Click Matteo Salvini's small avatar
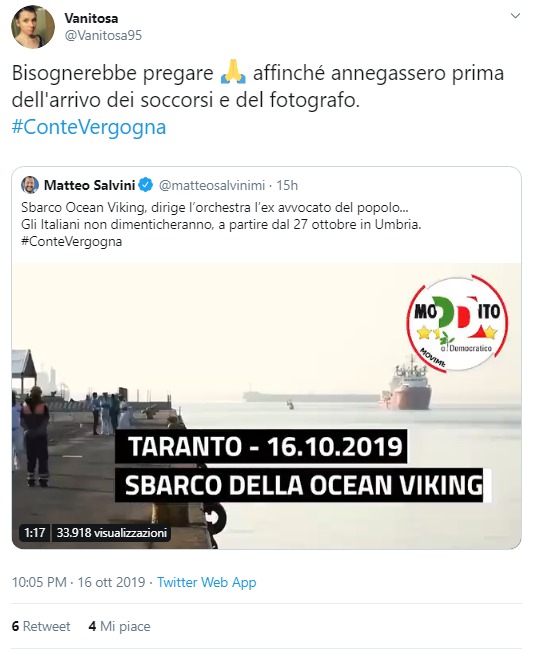The image size is (536, 651). point(30,185)
